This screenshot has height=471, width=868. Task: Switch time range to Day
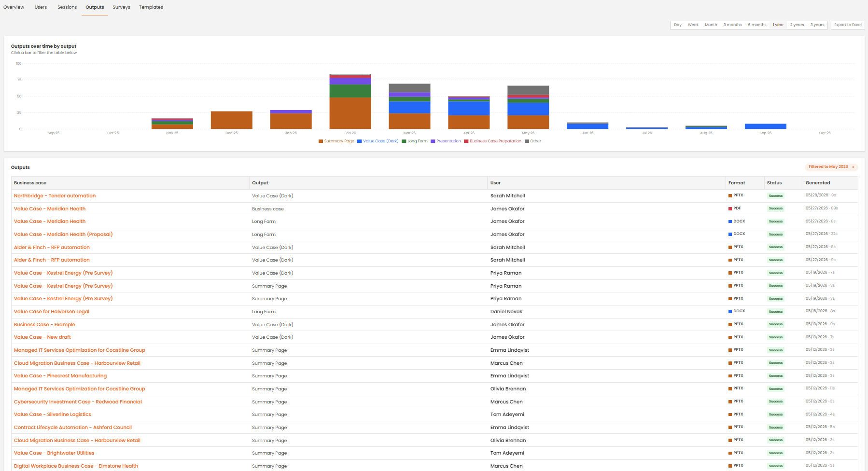(x=678, y=25)
